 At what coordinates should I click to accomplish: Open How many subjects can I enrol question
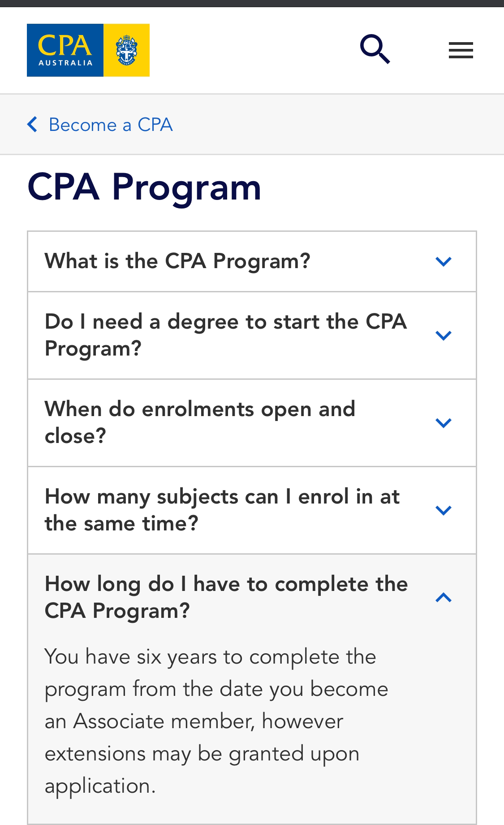point(252,510)
